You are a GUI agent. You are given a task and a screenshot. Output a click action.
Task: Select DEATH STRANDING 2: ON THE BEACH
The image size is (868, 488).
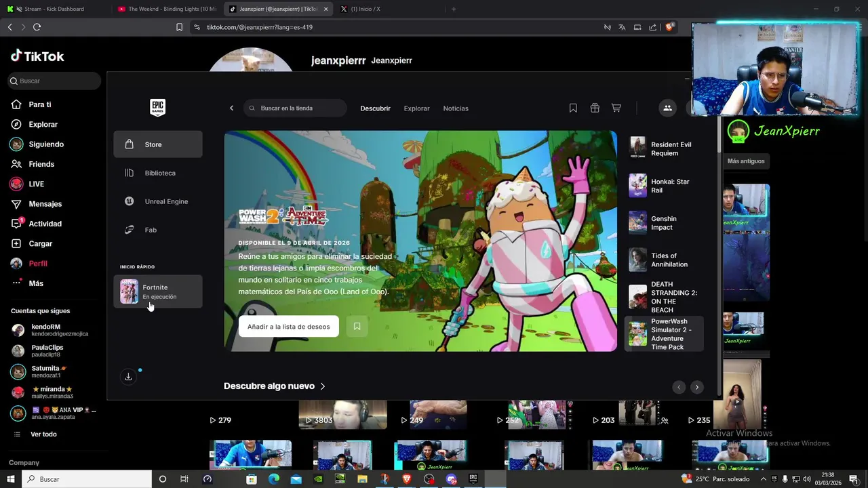664,297
